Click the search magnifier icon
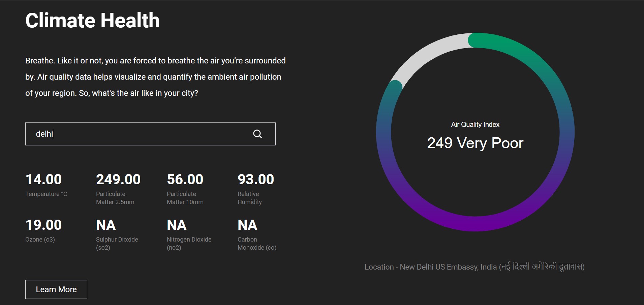 [257, 134]
